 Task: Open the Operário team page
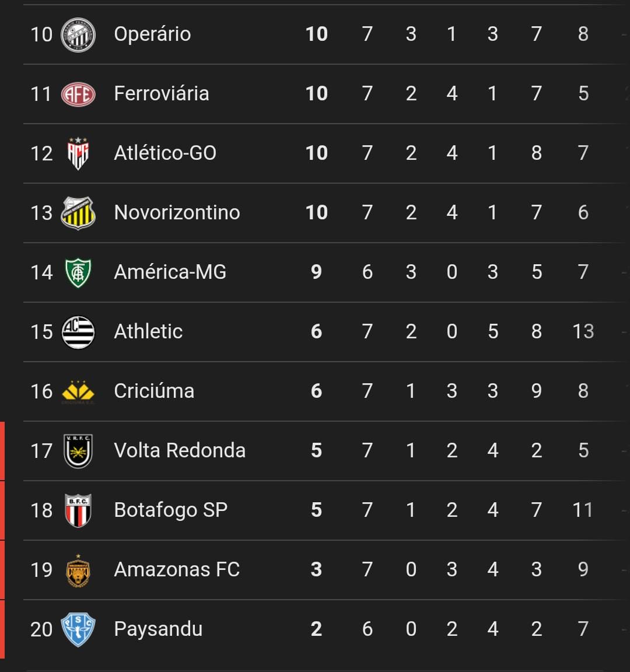pos(153,34)
